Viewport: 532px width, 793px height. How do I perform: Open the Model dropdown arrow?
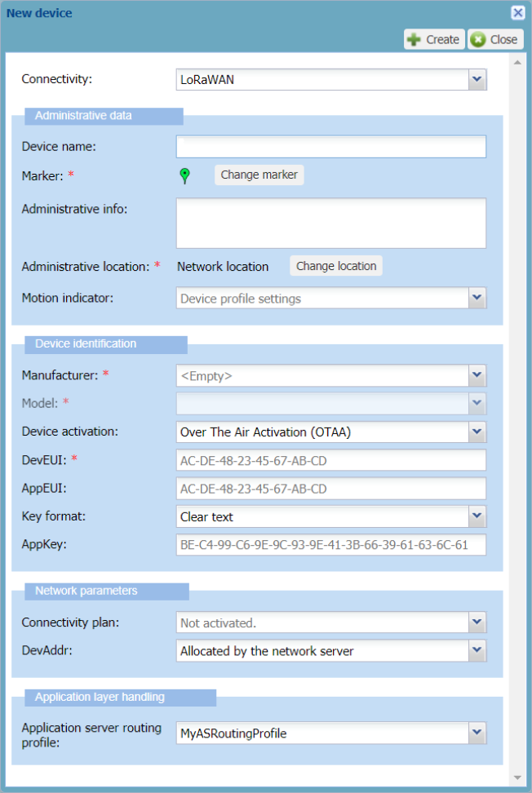click(x=477, y=403)
